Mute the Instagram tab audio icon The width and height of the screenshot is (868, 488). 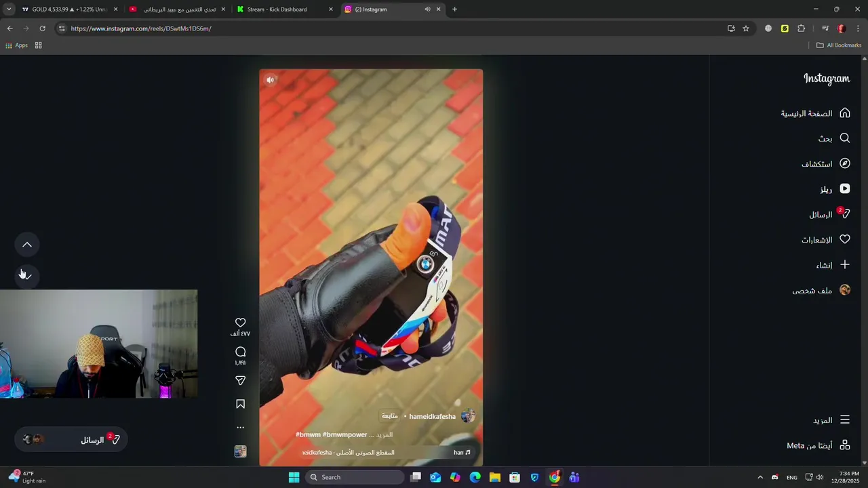427,9
